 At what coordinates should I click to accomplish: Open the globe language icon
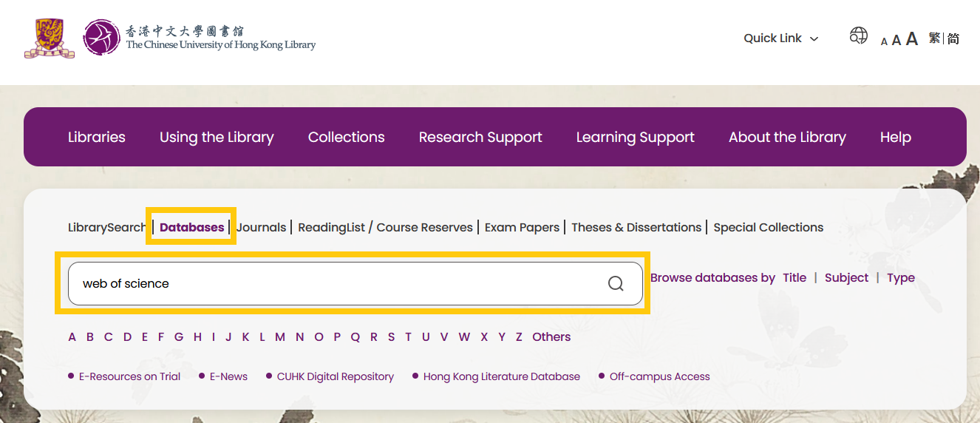tap(858, 35)
